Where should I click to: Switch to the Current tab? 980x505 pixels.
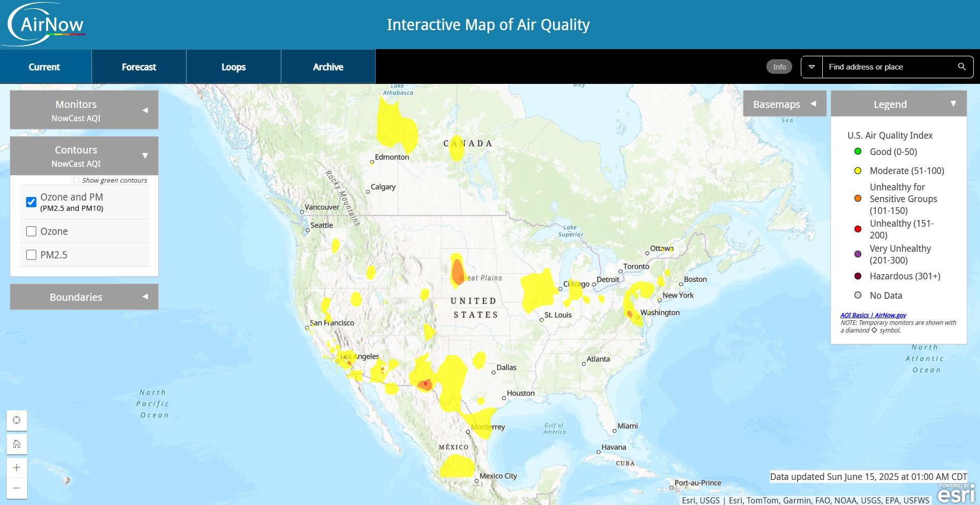pos(45,67)
